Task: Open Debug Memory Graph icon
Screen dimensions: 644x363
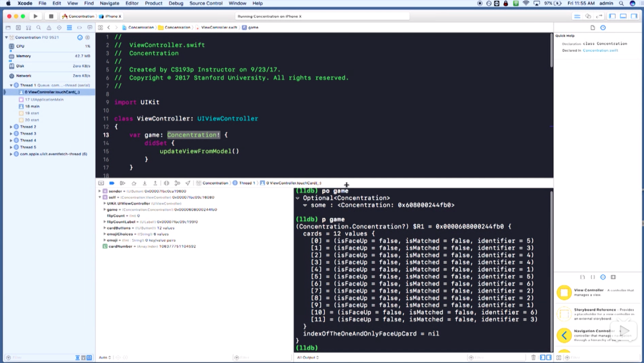Action: coord(177,183)
